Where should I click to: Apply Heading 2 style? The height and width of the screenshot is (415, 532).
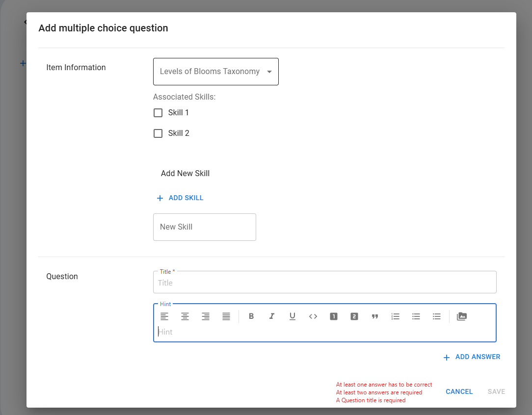(354, 316)
